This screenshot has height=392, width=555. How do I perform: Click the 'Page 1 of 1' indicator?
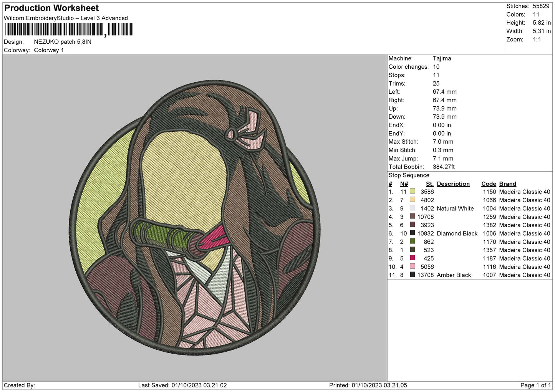point(535,385)
